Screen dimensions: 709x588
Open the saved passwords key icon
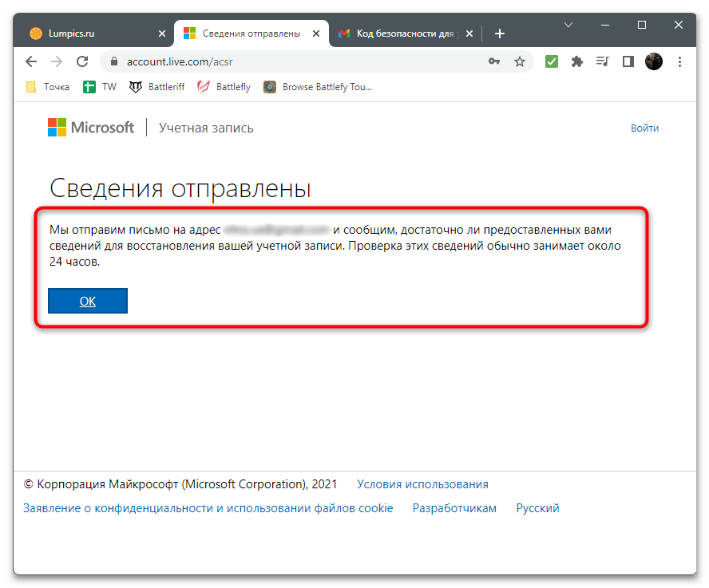click(493, 61)
